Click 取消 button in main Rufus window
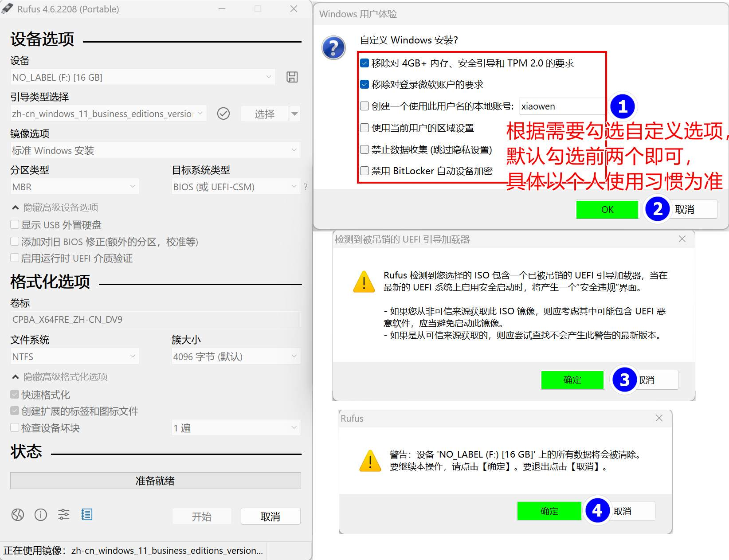This screenshot has width=729, height=560. (x=270, y=517)
